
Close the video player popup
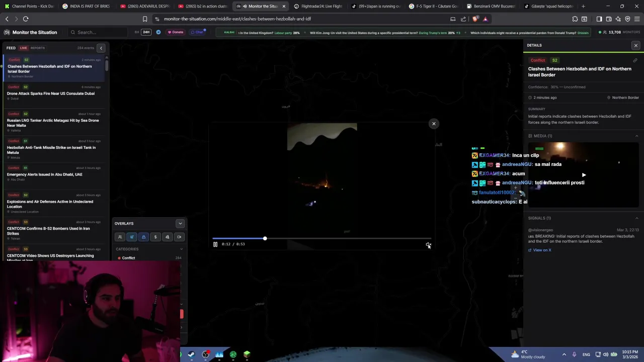[434, 124]
